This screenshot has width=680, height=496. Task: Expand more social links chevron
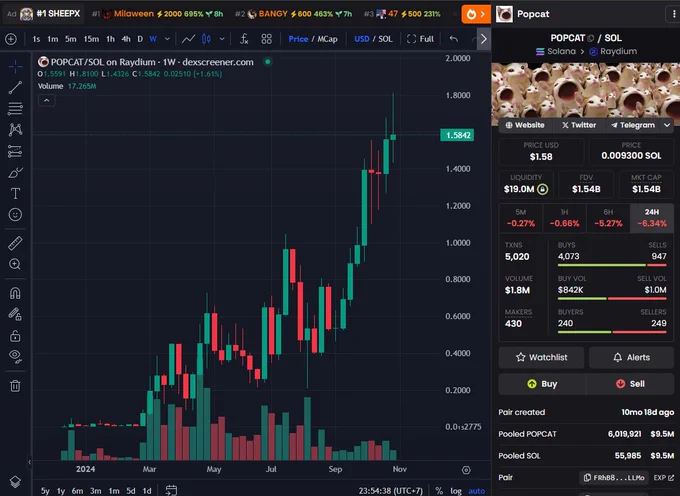pyautogui.click(x=667, y=125)
